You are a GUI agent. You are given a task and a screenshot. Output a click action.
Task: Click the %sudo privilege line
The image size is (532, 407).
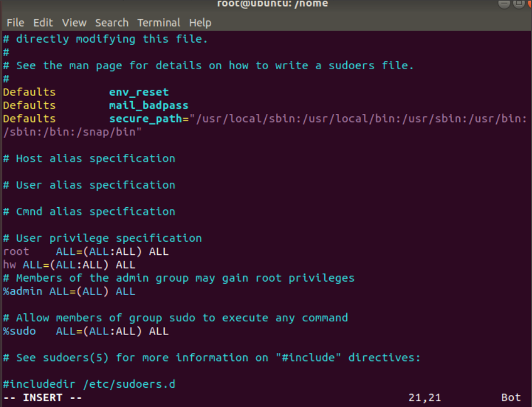pos(86,331)
